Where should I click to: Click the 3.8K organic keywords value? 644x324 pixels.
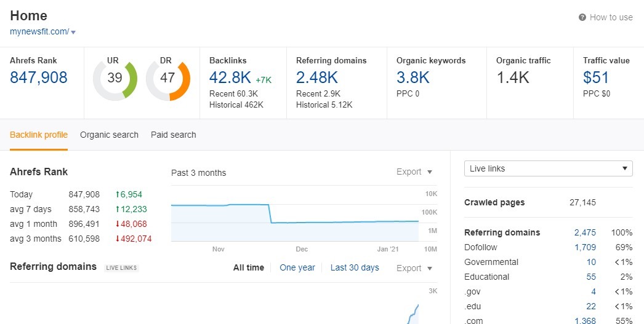(413, 77)
